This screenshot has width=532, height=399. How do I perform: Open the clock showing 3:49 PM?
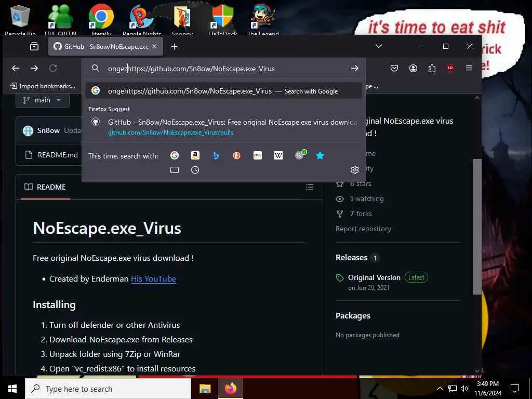pyautogui.click(x=488, y=389)
